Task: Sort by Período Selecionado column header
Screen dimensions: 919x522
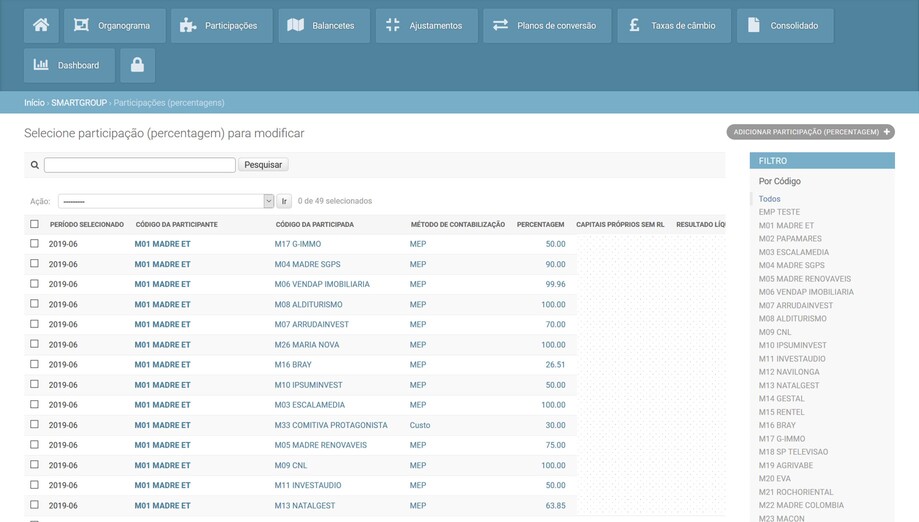Action: 87,224
